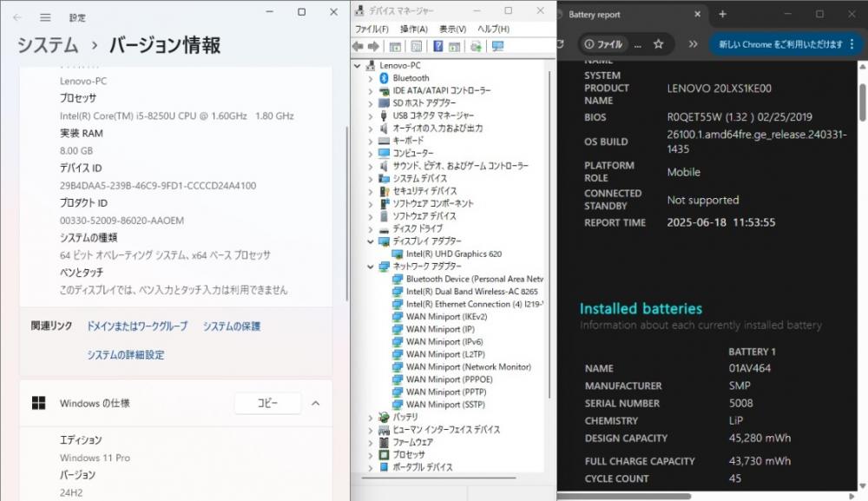Click Chrome's horizontal scrollbar at the bottom
The height and width of the screenshot is (501, 868).
coord(624,496)
